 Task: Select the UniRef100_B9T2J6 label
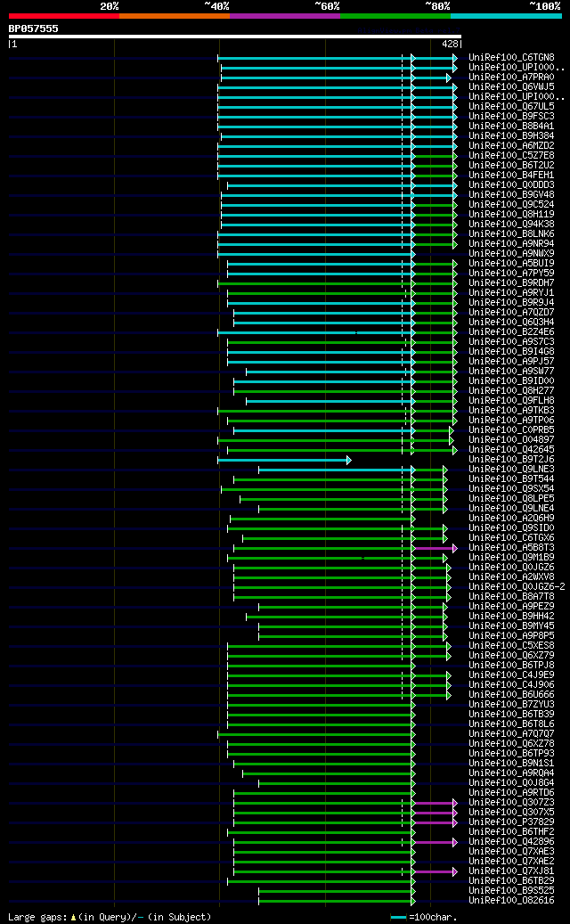(511, 459)
